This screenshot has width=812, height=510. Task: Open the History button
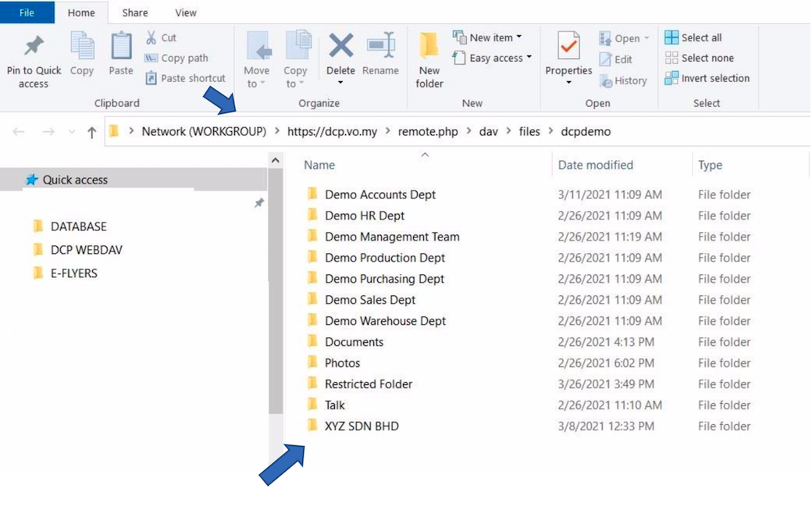click(623, 80)
